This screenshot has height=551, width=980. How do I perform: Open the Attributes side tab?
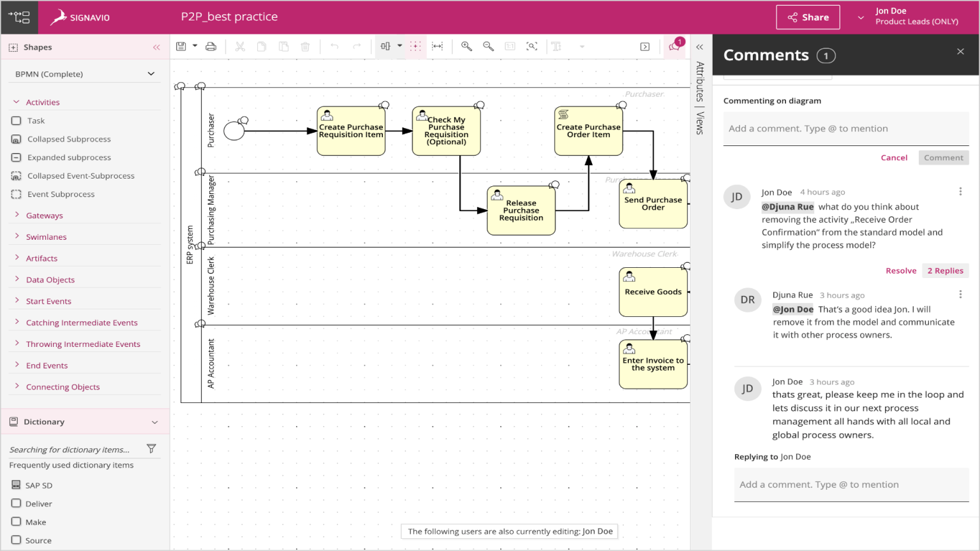click(x=700, y=81)
